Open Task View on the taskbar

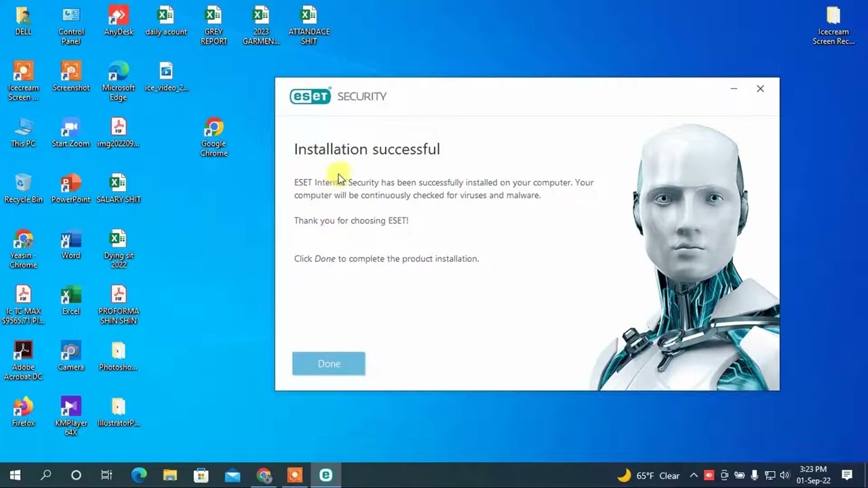(x=106, y=475)
